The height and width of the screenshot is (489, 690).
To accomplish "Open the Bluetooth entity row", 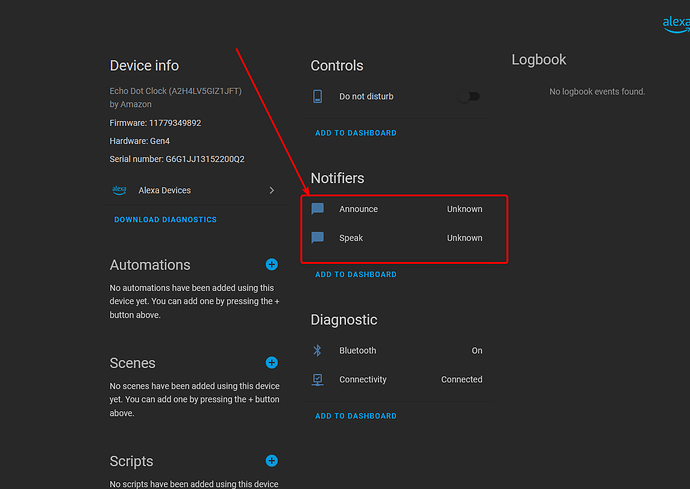I will (x=396, y=351).
